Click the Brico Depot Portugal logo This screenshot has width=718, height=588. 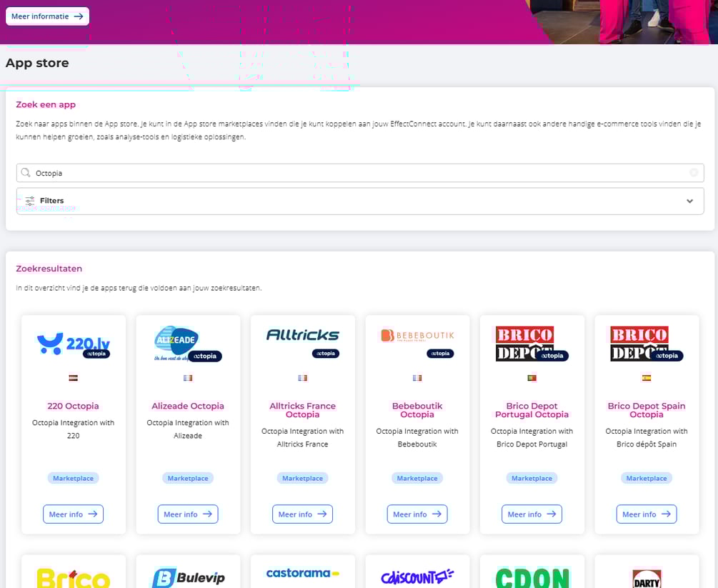(532, 344)
